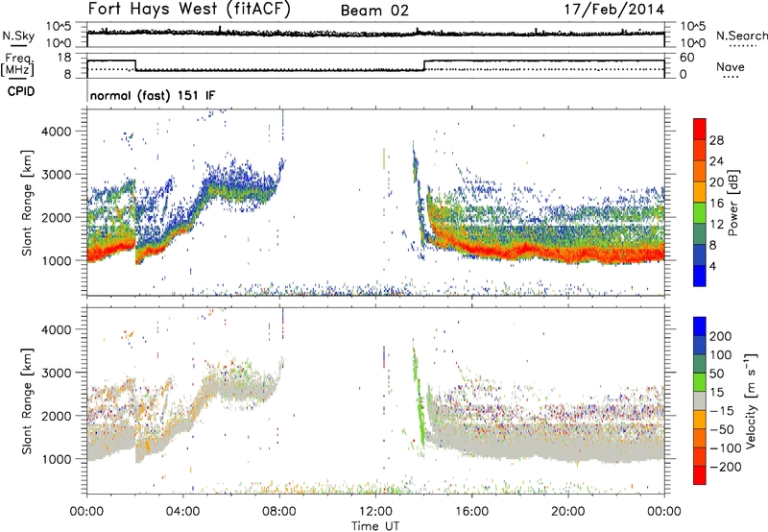The image size is (768, 532).
Task: Click the '-200' Velocity colorbar value
Action: click(726, 468)
